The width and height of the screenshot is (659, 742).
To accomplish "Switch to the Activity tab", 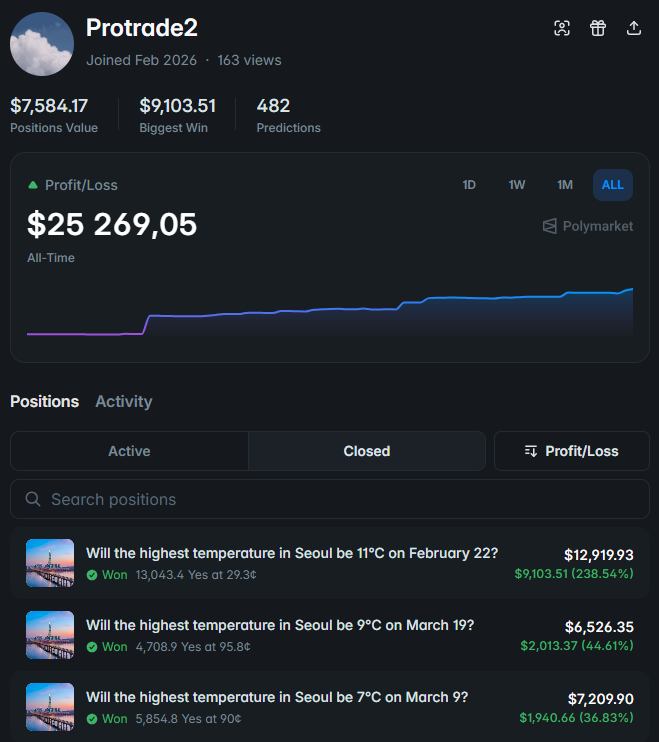I will (124, 401).
